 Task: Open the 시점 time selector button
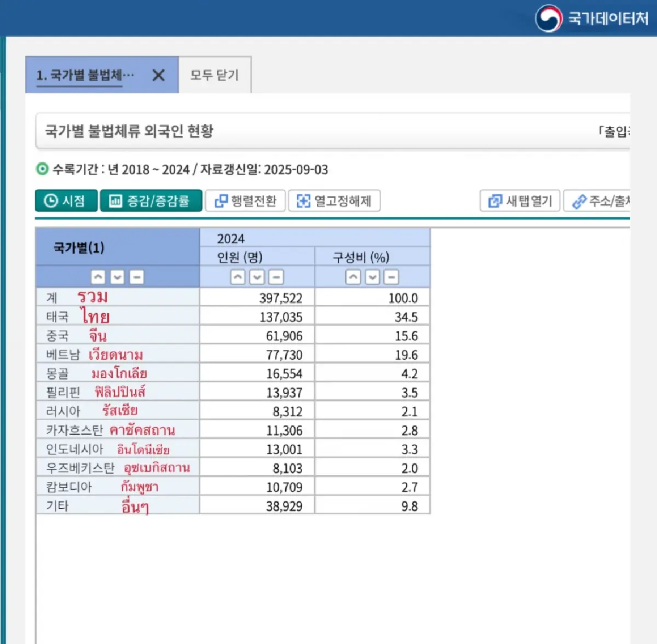[x=66, y=200]
